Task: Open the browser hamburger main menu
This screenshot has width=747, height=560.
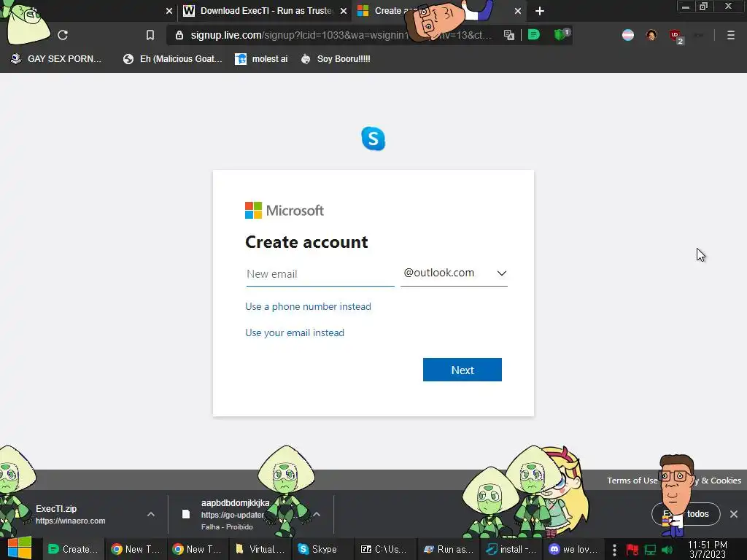Action: (x=730, y=35)
